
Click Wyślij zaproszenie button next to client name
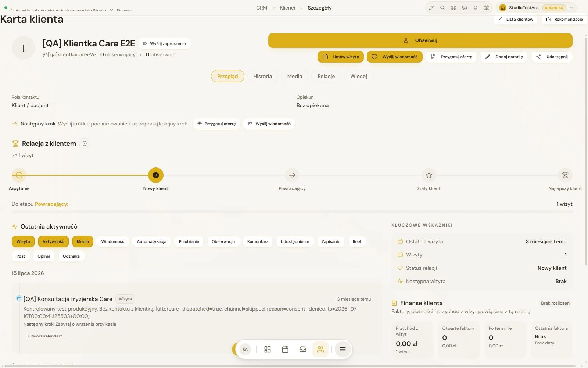pos(164,43)
